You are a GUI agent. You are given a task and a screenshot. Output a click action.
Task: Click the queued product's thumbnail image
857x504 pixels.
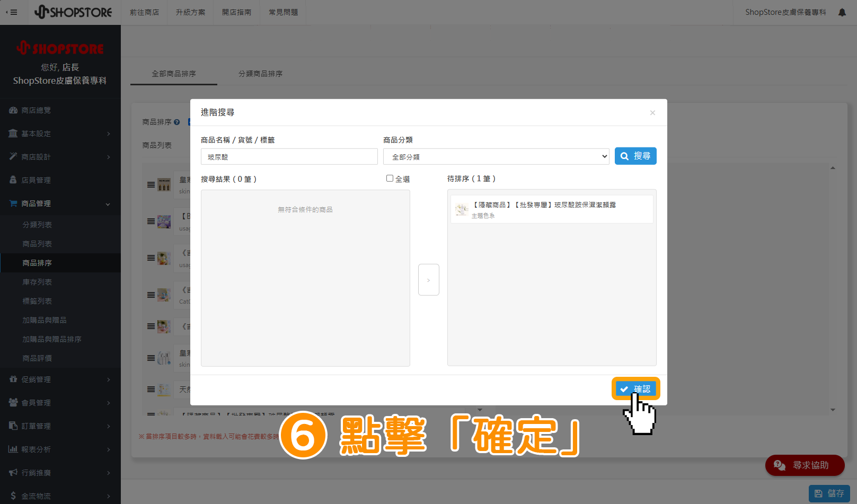click(x=462, y=209)
